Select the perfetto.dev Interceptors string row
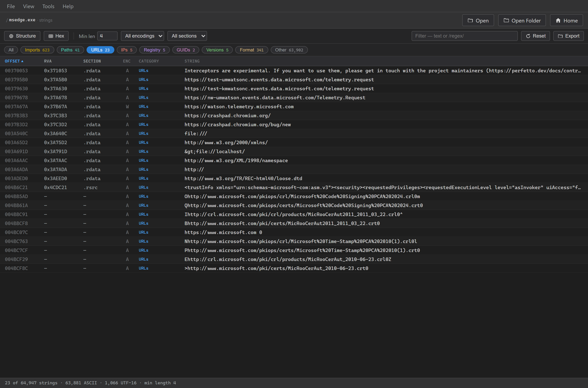Viewport: 588px width, 388px height. coord(294,71)
